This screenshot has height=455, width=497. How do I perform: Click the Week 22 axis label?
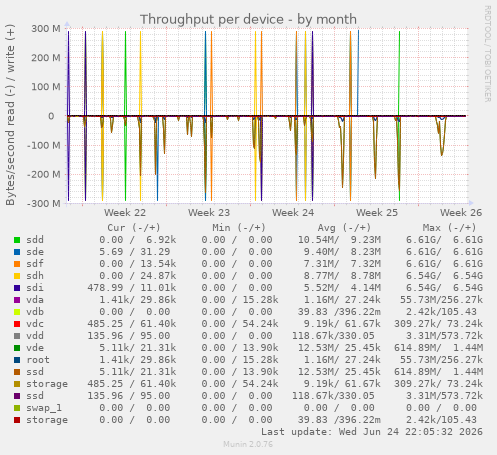click(x=125, y=213)
